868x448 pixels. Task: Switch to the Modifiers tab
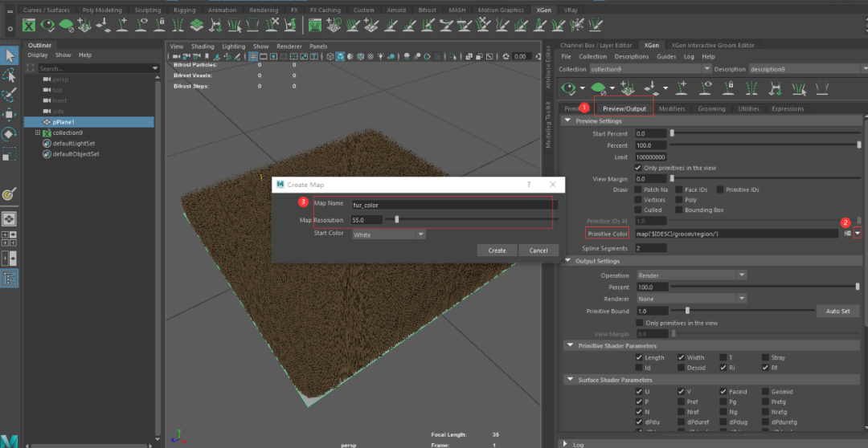click(x=671, y=108)
